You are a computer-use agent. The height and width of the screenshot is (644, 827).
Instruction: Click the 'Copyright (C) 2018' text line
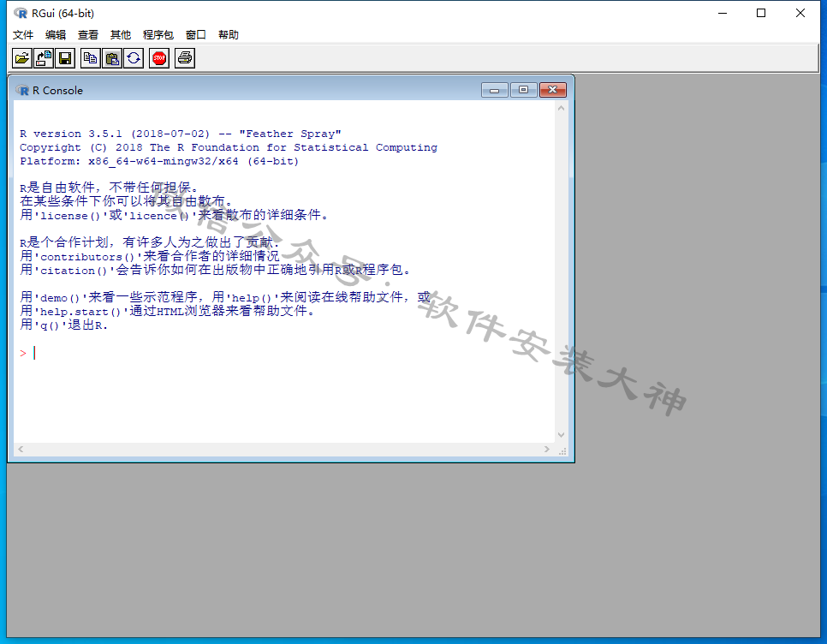[229, 147]
